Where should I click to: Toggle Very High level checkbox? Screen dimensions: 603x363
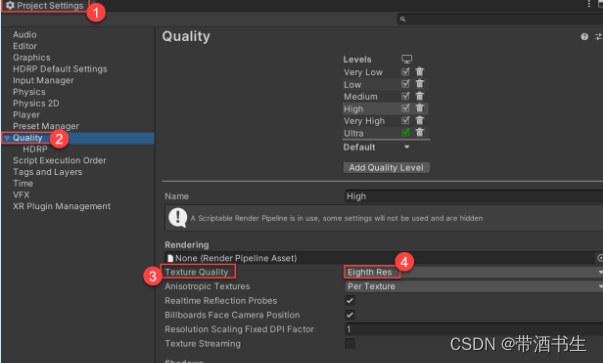pyautogui.click(x=405, y=121)
